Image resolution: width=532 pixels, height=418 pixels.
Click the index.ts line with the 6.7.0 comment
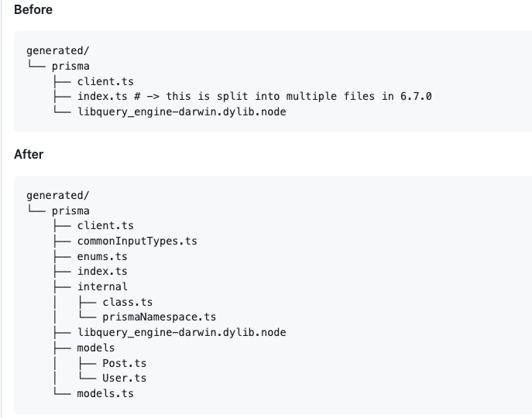pos(255,96)
